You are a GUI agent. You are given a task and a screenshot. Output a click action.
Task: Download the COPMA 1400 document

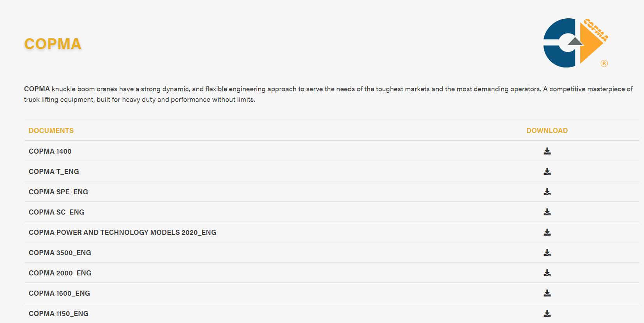[x=547, y=151]
